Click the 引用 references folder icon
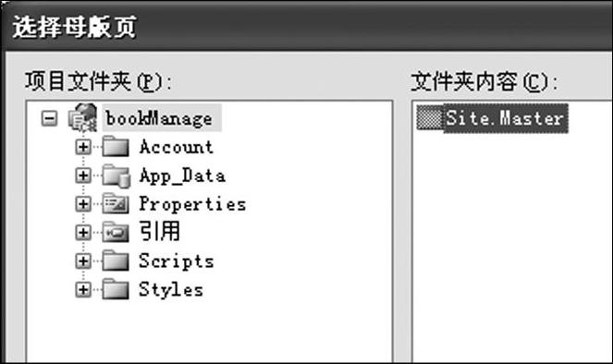This screenshot has width=613, height=364. (116, 233)
